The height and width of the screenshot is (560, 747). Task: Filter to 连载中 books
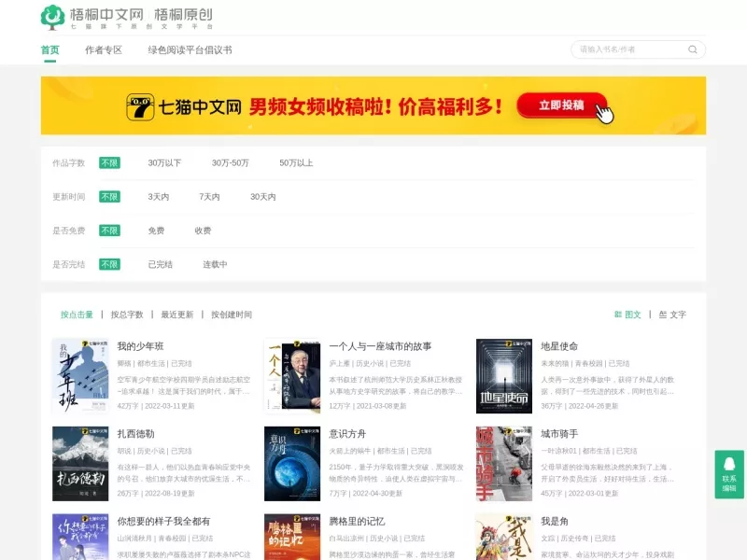(215, 264)
